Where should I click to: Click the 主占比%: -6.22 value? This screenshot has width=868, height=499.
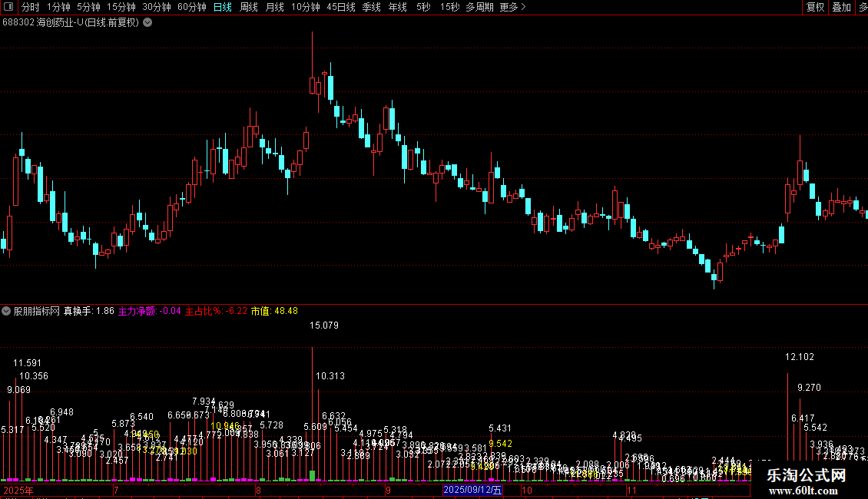click(x=216, y=311)
